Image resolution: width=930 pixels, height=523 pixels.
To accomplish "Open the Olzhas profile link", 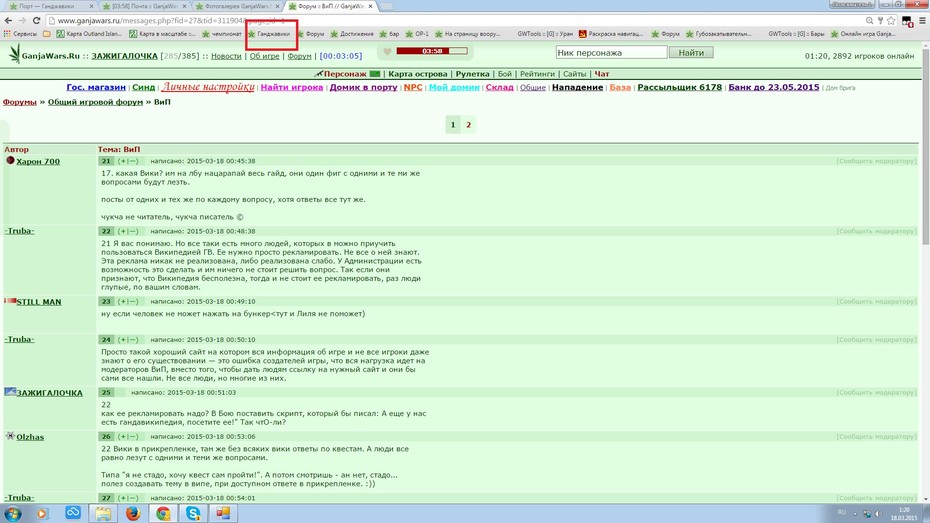I will tap(30, 437).
